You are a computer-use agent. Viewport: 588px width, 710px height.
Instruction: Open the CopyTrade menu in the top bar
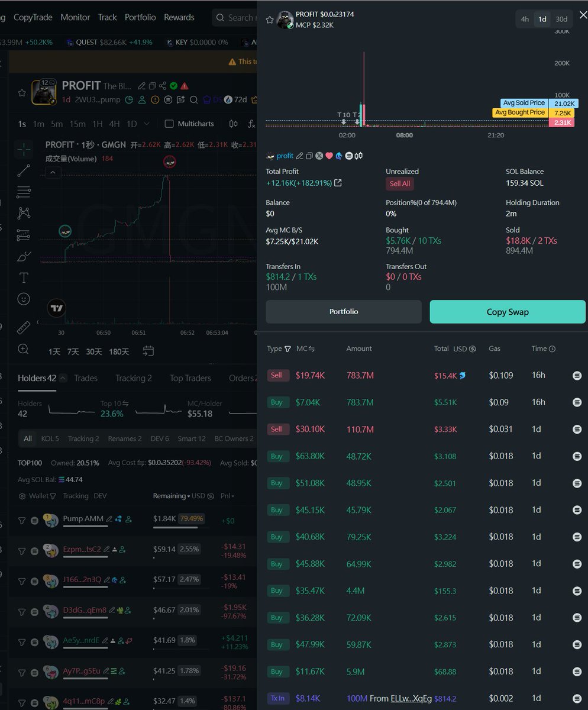coord(33,17)
